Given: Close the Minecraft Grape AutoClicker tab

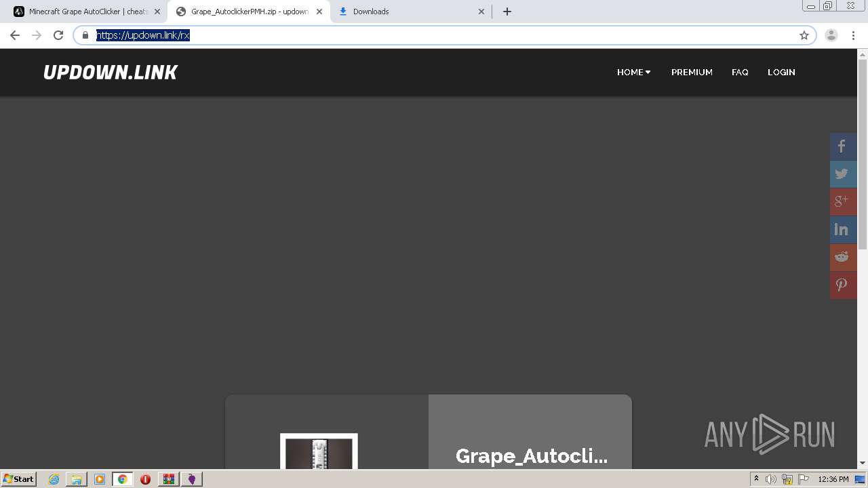Looking at the screenshot, I should tap(157, 12).
